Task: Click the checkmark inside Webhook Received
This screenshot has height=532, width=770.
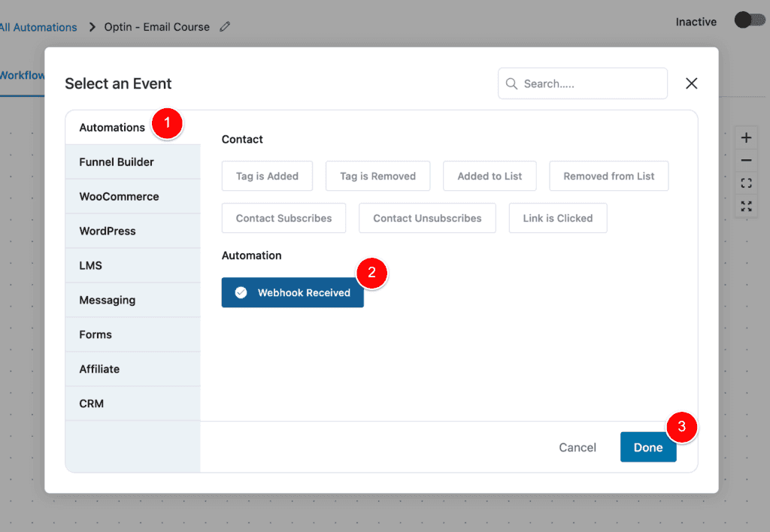Action: pyautogui.click(x=241, y=293)
